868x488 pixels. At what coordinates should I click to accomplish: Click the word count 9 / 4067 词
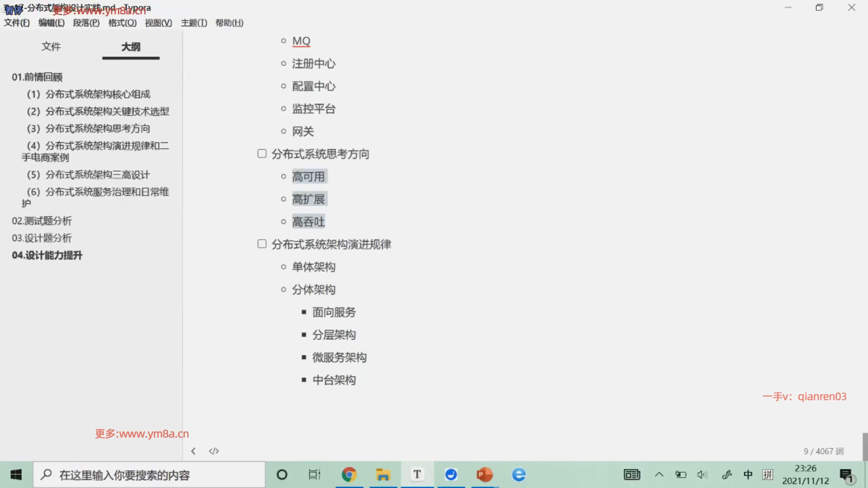click(x=823, y=451)
